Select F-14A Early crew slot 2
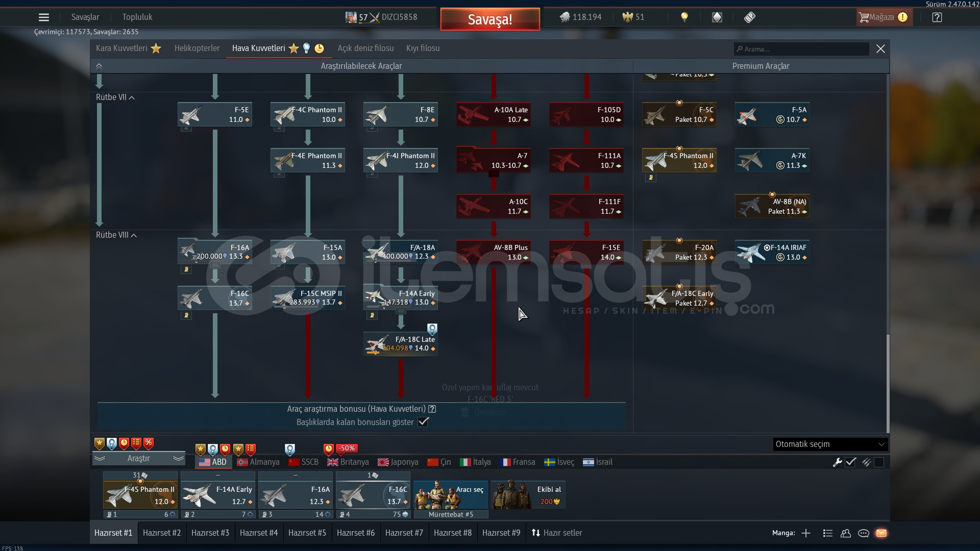The image size is (980, 551). click(x=218, y=495)
